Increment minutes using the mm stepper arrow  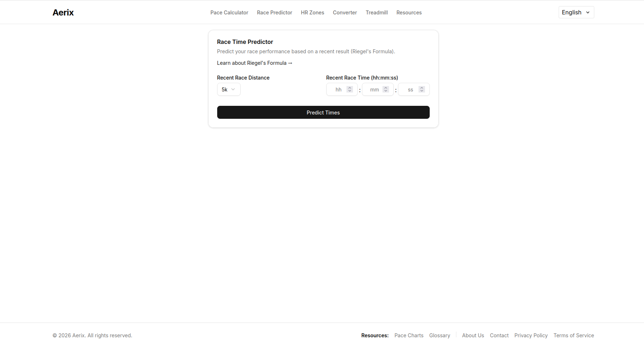coord(386,87)
